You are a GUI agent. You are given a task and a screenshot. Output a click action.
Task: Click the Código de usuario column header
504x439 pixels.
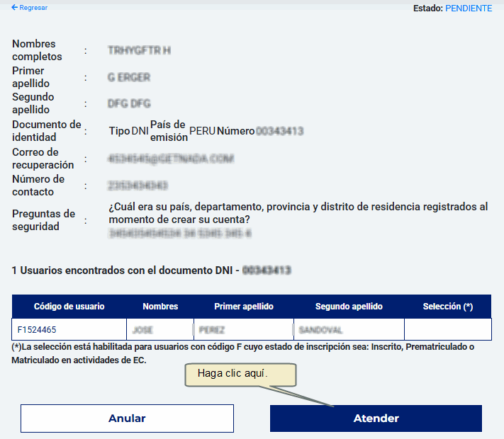click(x=69, y=307)
